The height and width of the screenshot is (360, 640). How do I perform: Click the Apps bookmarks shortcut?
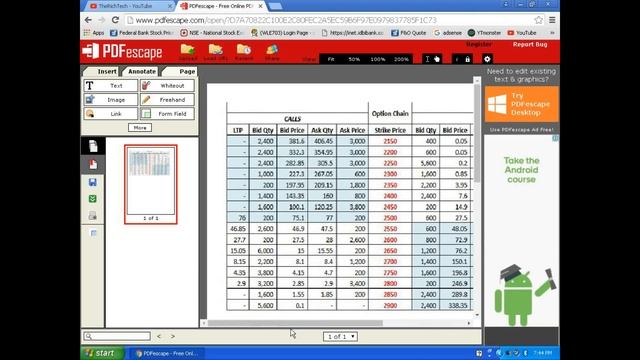(94, 33)
